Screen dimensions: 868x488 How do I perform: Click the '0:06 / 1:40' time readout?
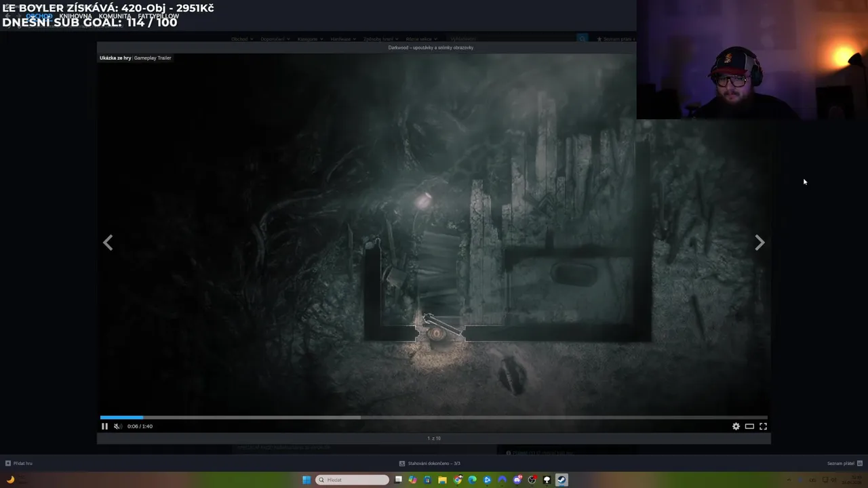140,426
